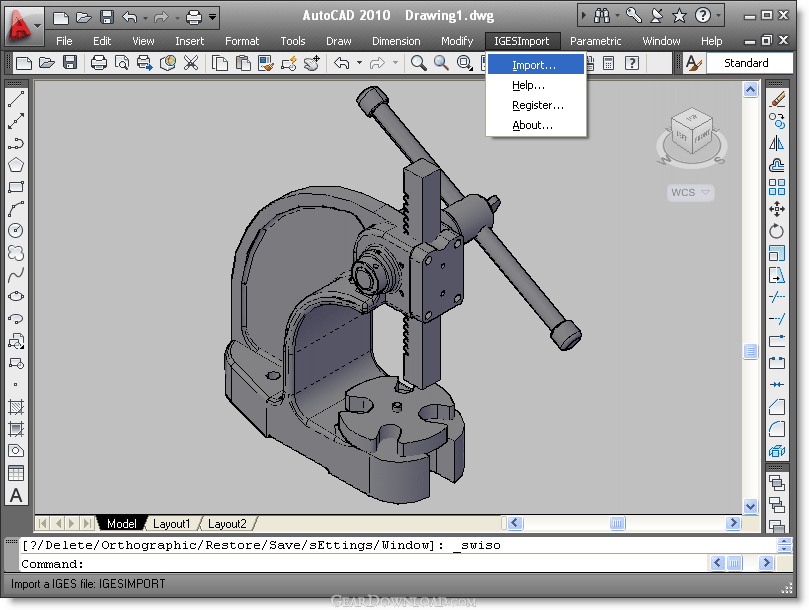Switch to the Layout1 tab
Viewport: 809px width, 610px height.
(x=172, y=524)
